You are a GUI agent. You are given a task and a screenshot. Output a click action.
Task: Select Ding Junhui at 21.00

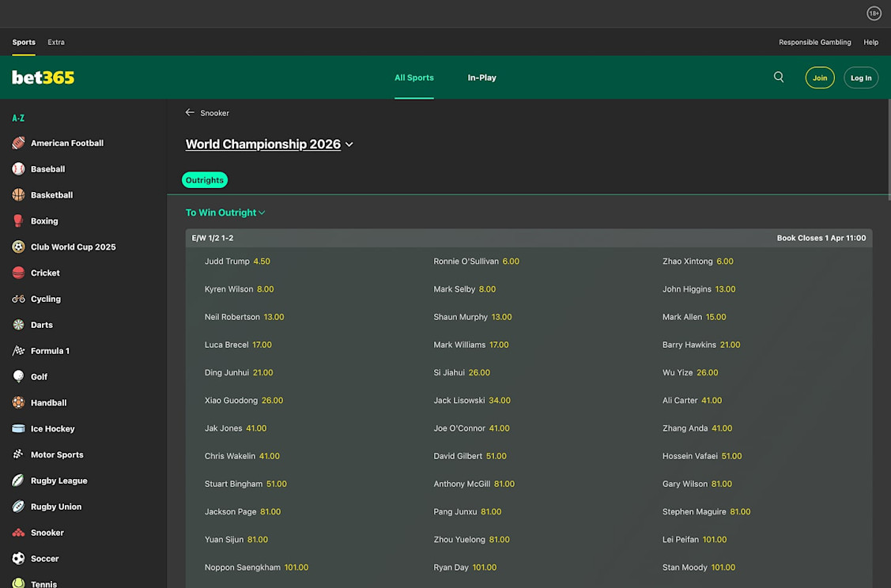point(239,373)
